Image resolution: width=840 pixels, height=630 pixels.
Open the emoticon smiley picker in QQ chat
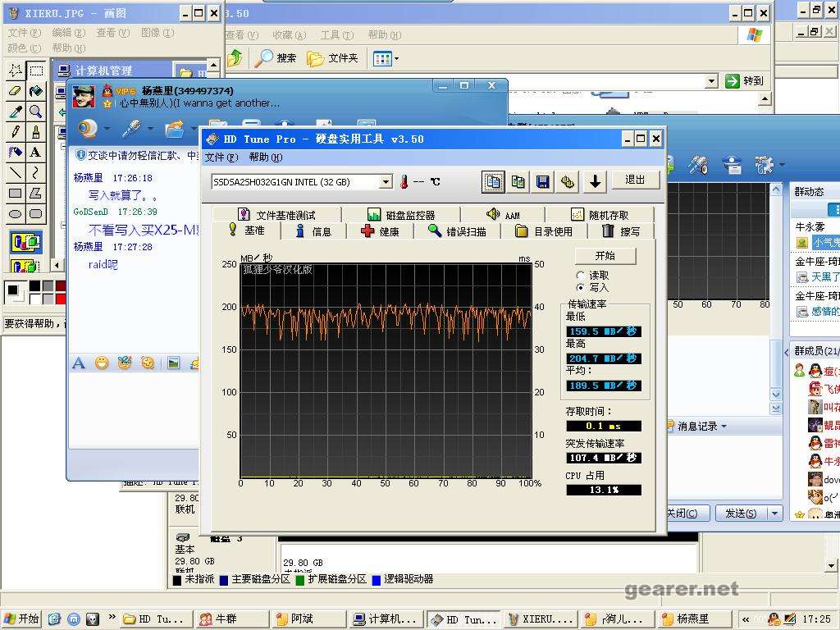click(101, 363)
